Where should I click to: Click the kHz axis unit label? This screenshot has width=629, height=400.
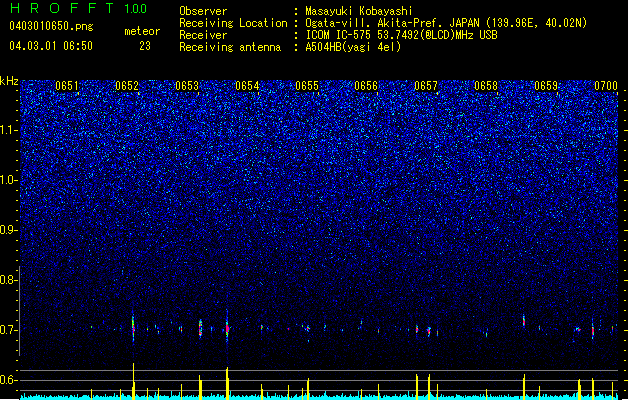[9, 81]
